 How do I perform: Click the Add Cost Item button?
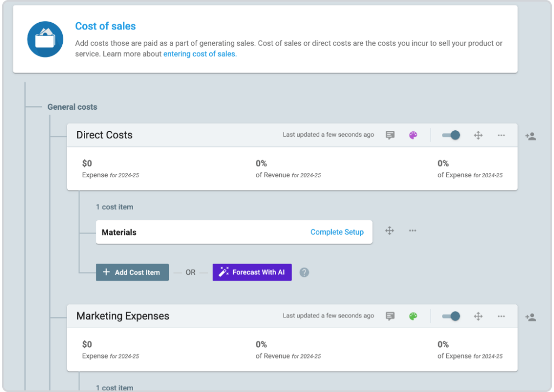[132, 272]
